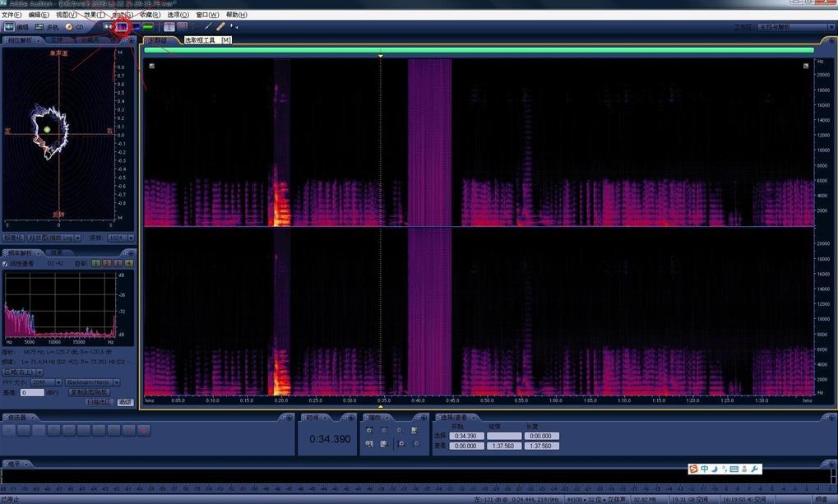Click the 高级 button
This screenshot has width=838, height=504.
tap(125, 401)
